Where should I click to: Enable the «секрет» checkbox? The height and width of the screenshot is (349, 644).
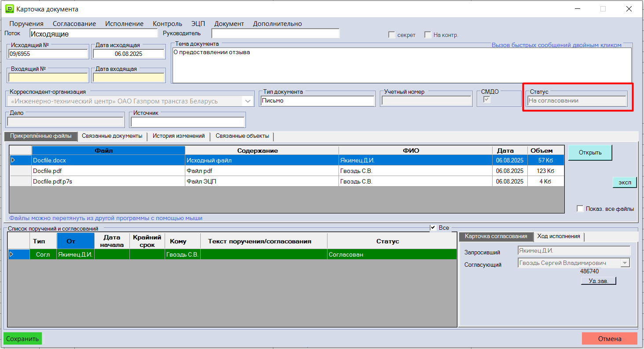(x=392, y=35)
